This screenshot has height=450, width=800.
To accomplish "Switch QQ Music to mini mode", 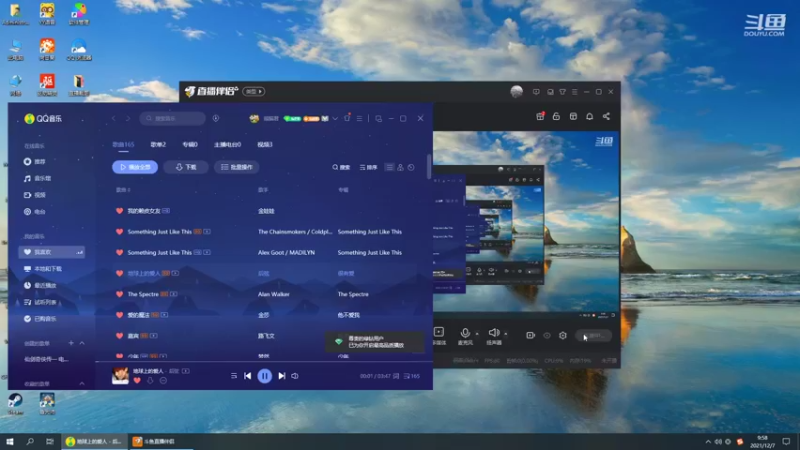I will 379,118.
